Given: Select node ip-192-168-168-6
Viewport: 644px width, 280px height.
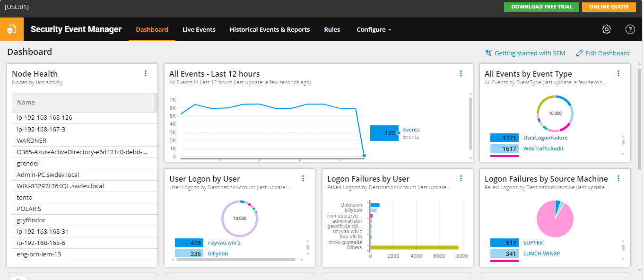Looking at the screenshot, I should pyautogui.click(x=85, y=243).
